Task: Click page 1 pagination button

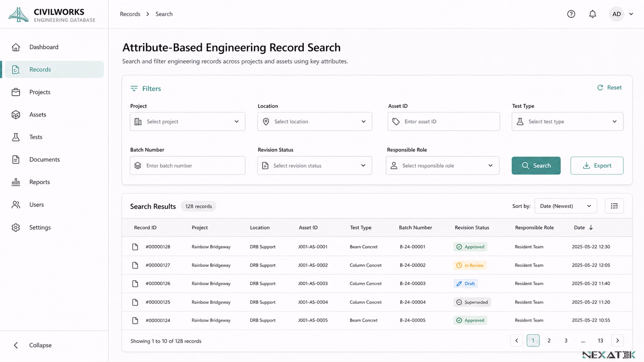Action: [x=533, y=340]
